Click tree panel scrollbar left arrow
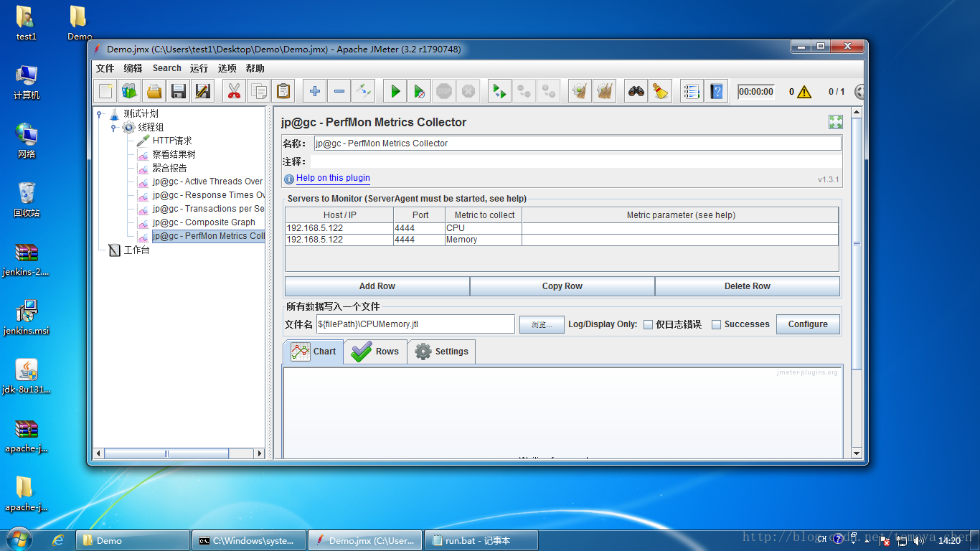Image resolution: width=980 pixels, height=551 pixels. [99, 453]
